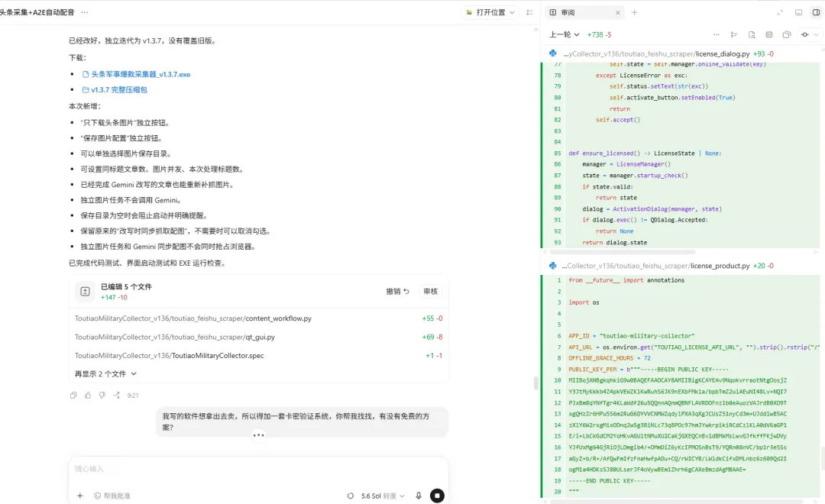Open ToutiaoMilitaryCollector.spec file row

[x=258, y=356]
